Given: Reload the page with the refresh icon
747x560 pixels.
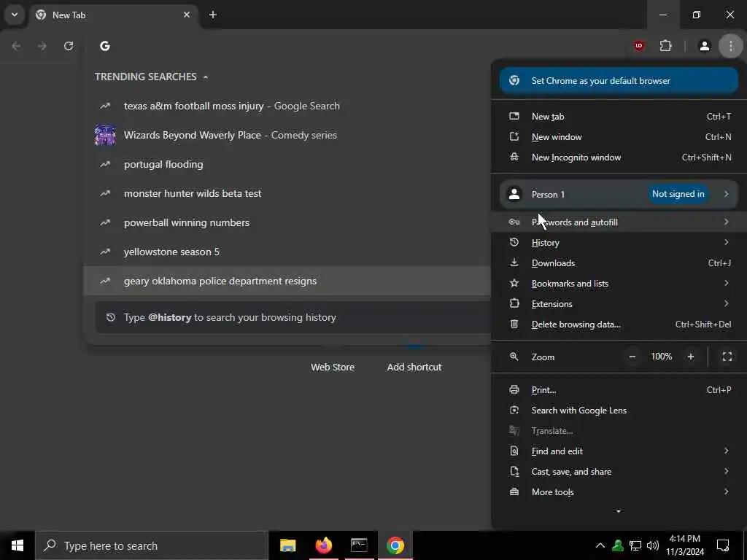Looking at the screenshot, I should point(69,46).
